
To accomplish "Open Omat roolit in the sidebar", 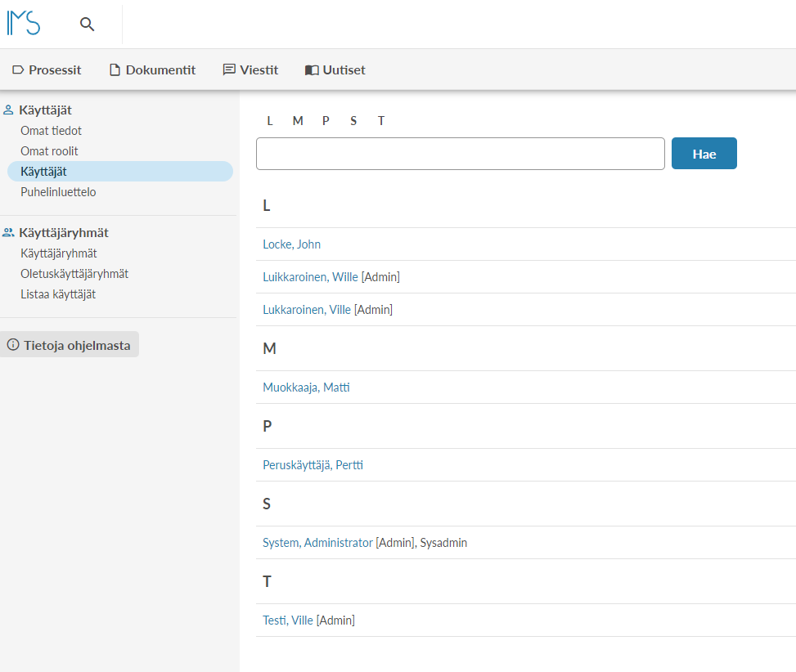I will pyautogui.click(x=49, y=151).
